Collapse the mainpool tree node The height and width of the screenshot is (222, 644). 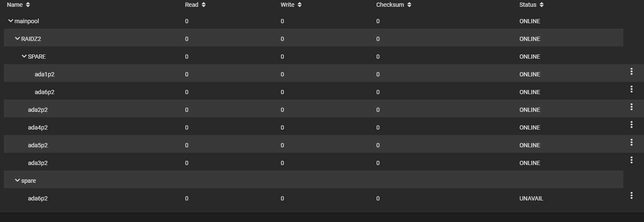pos(11,21)
